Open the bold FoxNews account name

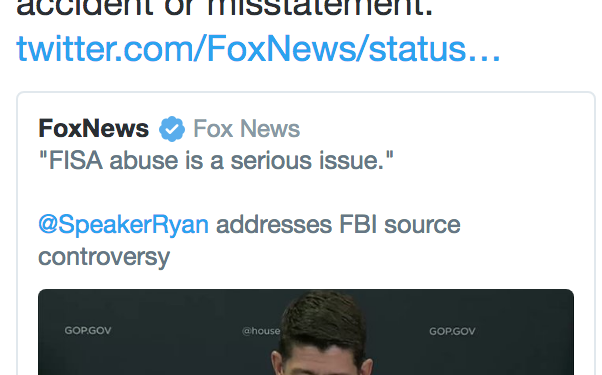93,128
